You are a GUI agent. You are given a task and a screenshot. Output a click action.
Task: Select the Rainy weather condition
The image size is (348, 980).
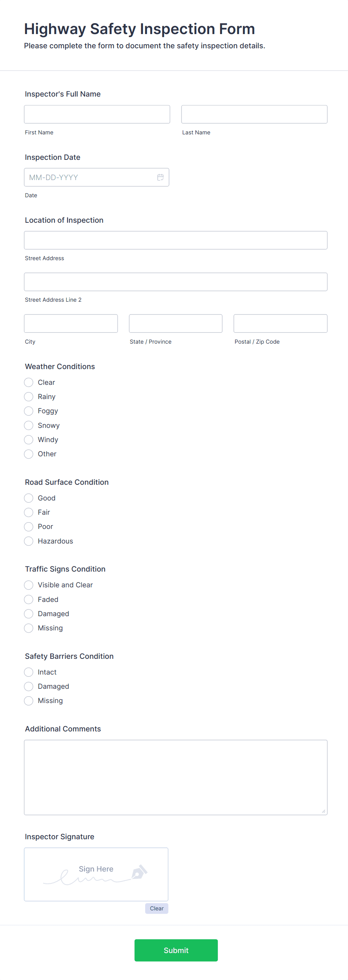click(28, 396)
